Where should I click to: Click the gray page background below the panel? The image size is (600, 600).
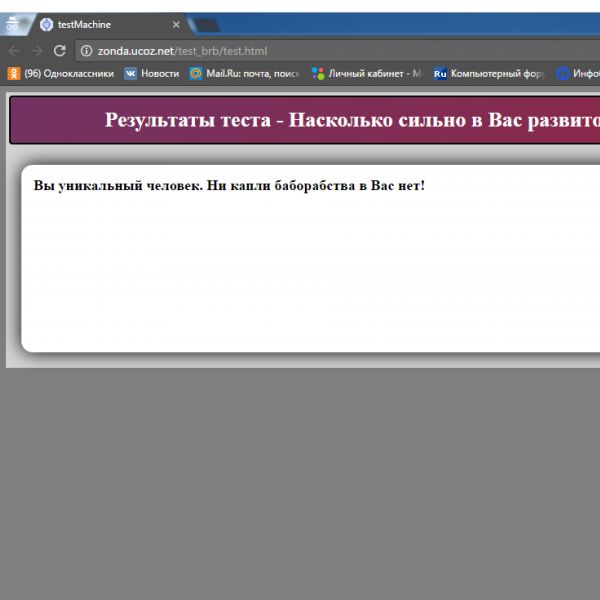point(300,480)
